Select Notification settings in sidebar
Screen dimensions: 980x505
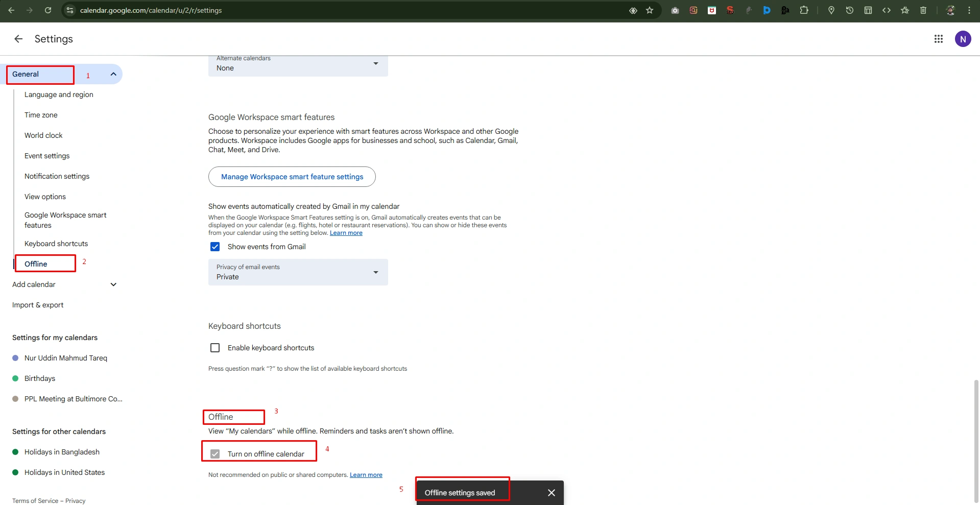(57, 176)
